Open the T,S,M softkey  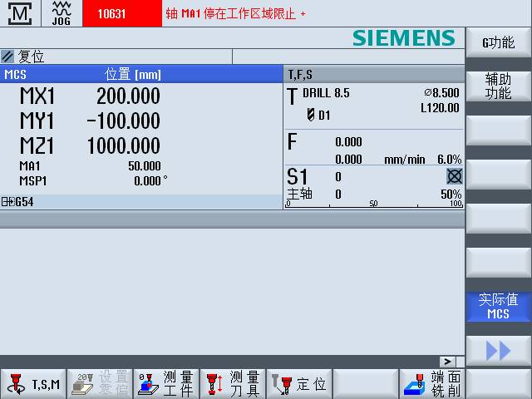coord(33,383)
